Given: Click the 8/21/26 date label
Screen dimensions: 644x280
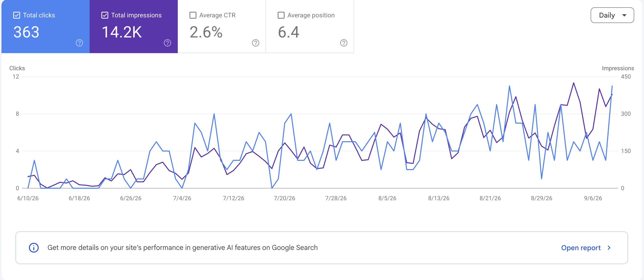Looking at the screenshot, I should pyautogui.click(x=490, y=198).
